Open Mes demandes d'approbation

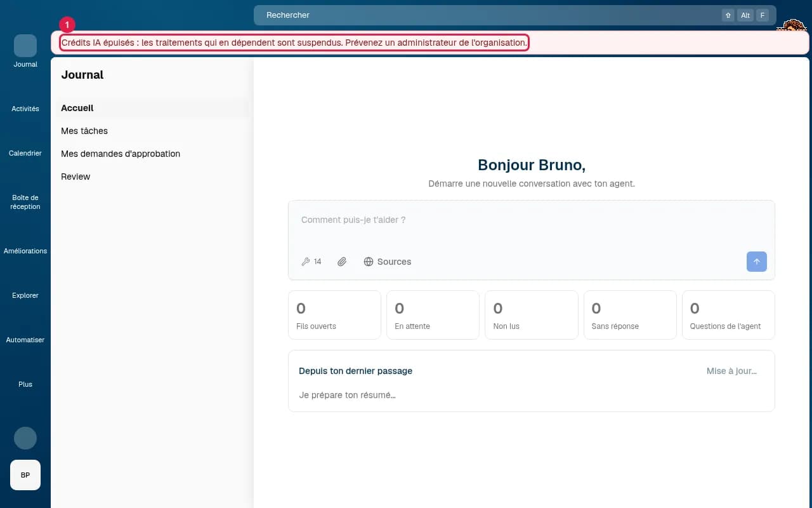[152, 154]
